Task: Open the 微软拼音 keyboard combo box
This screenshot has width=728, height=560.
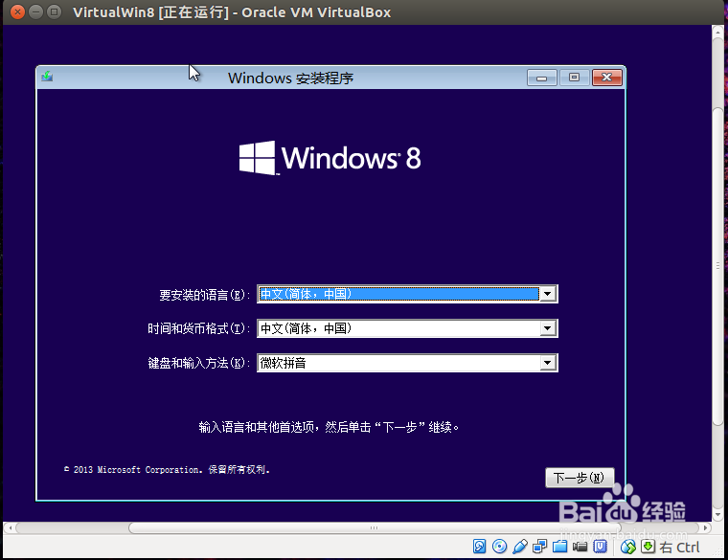Action: pos(407,363)
